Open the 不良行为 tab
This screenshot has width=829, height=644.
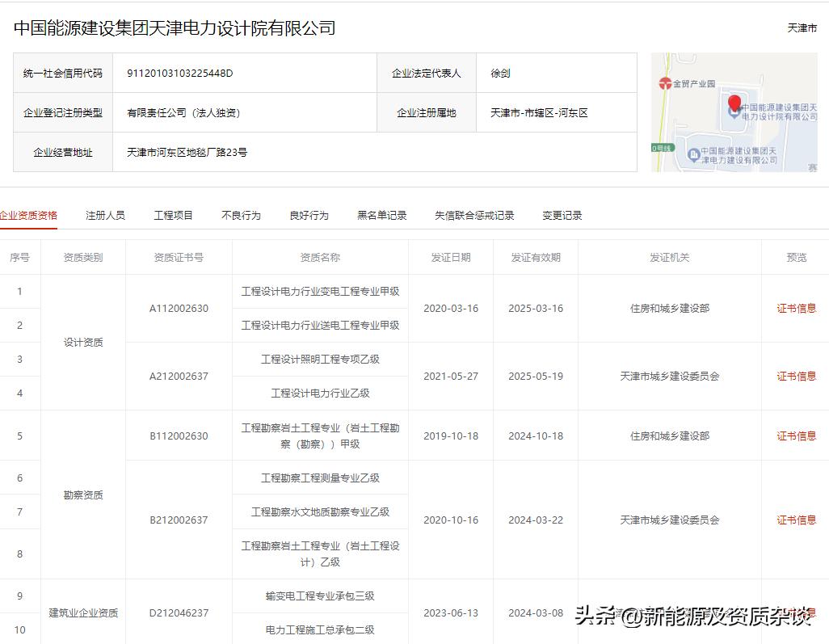click(x=240, y=214)
